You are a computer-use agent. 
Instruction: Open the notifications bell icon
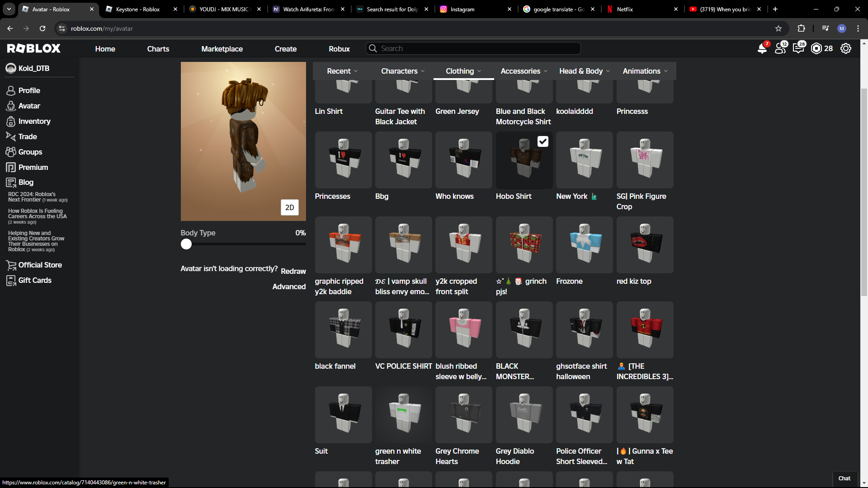(762, 48)
